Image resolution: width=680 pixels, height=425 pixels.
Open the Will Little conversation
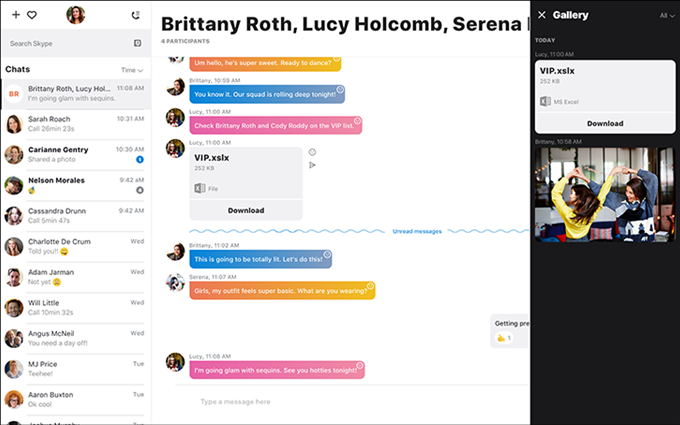coord(76,307)
